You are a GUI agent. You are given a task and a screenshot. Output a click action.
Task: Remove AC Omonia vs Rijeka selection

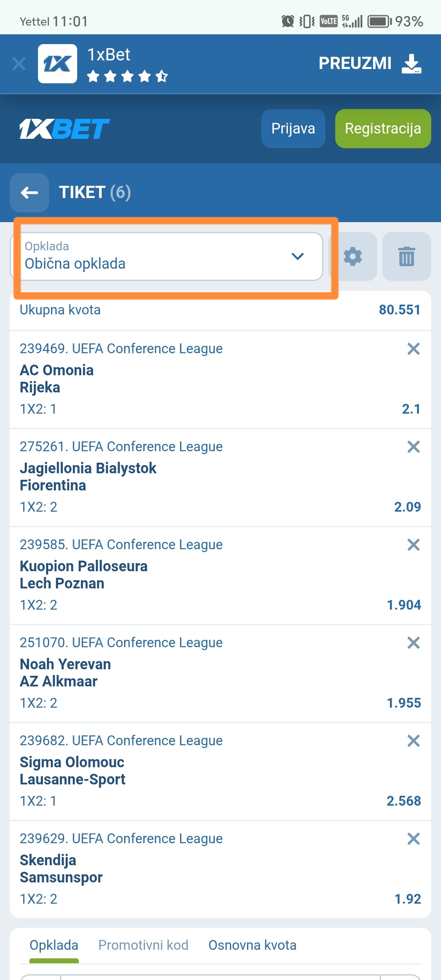point(413,349)
